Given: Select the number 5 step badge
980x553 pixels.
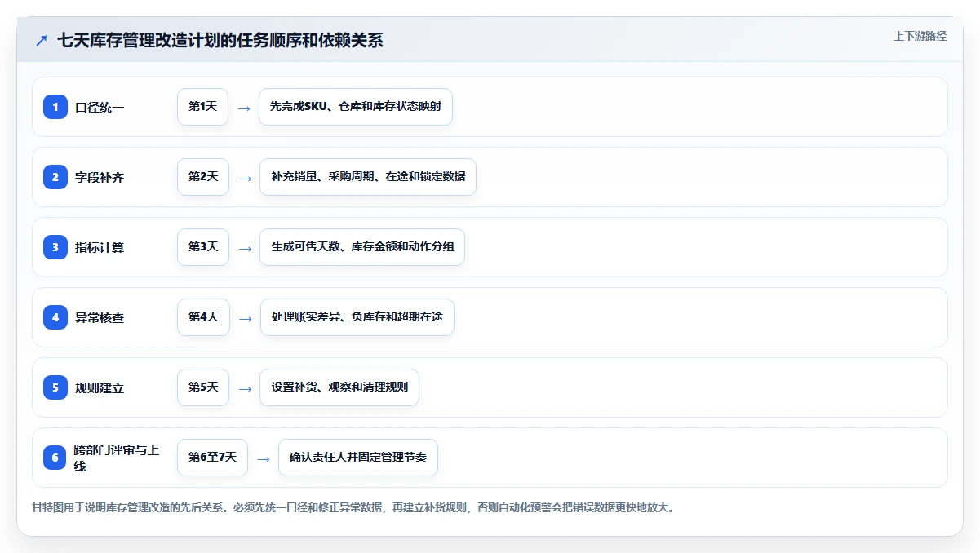Looking at the screenshot, I should [x=55, y=387].
